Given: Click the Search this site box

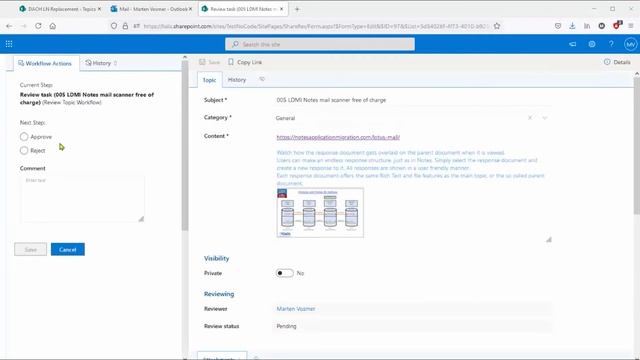Looking at the screenshot, I should 320,44.
